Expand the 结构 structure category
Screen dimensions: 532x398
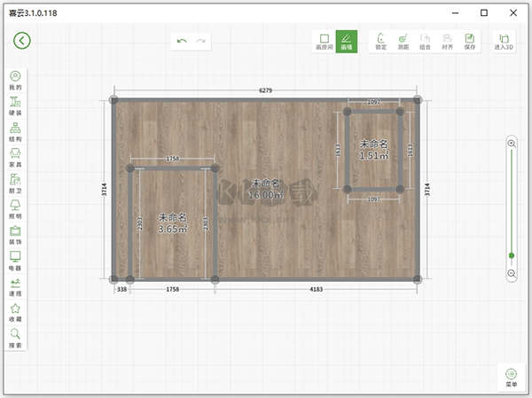[15, 132]
